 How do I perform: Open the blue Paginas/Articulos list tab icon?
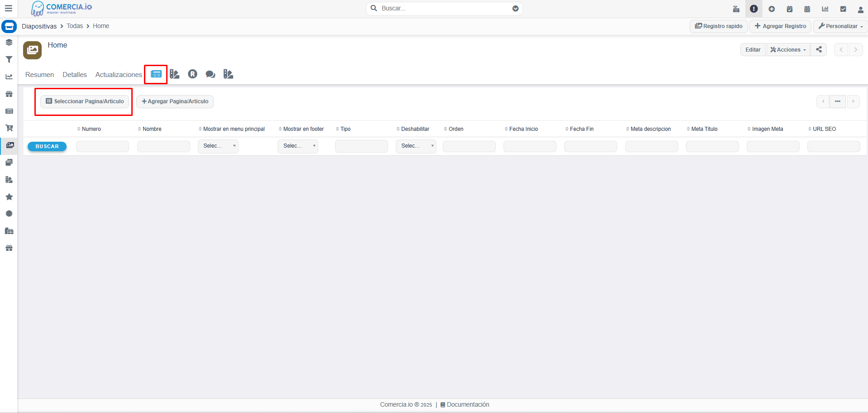(x=156, y=74)
